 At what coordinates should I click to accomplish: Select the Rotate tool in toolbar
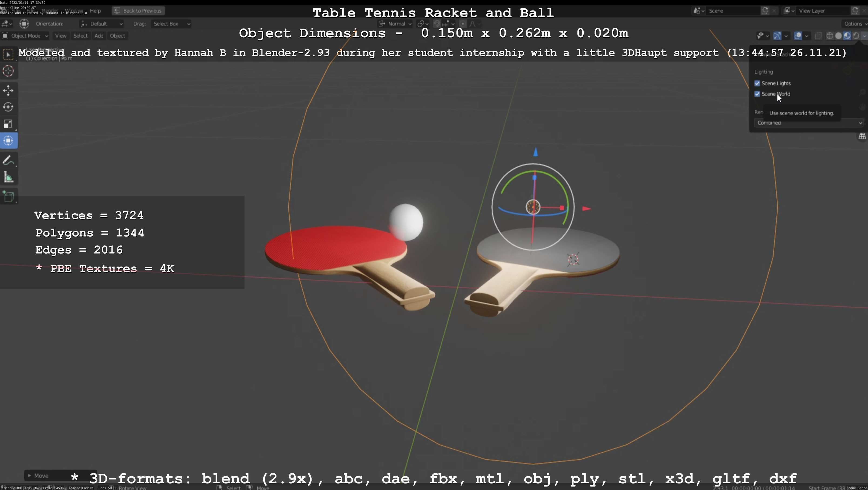coord(8,107)
